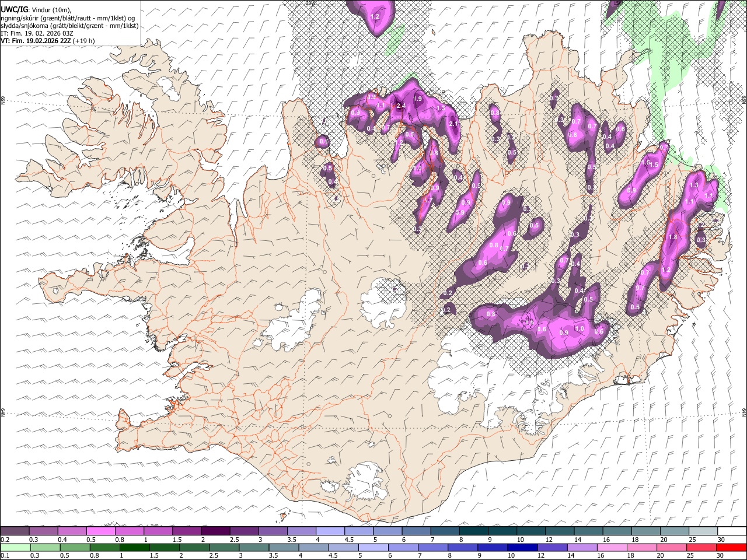The height and width of the screenshot is (560, 747).
Task: Click the 'VT: Fim. 19.02.2026 22Z' valid time
Action: pyautogui.click(x=36, y=41)
